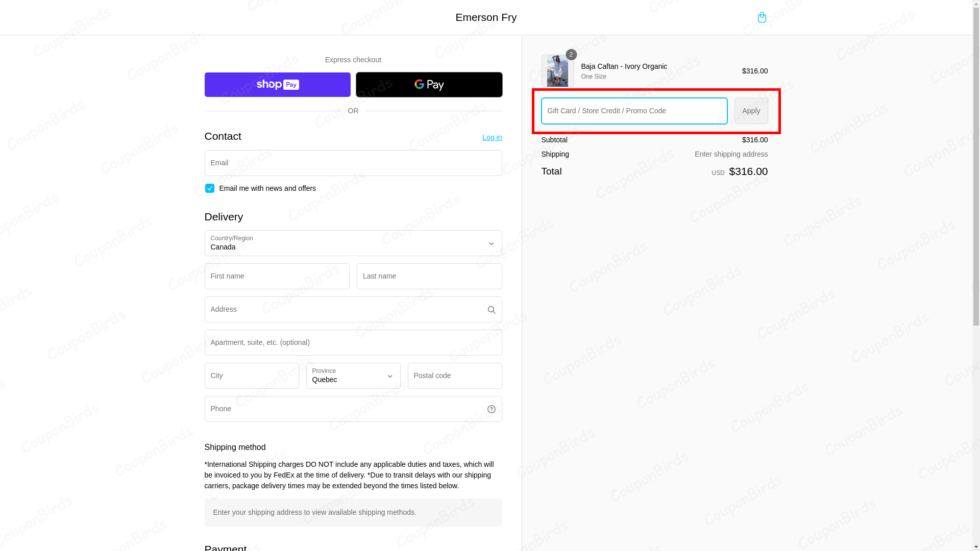Expand the Province dropdown showing Quebec
Viewport: 980px width, 551px height.
[353, 375]
